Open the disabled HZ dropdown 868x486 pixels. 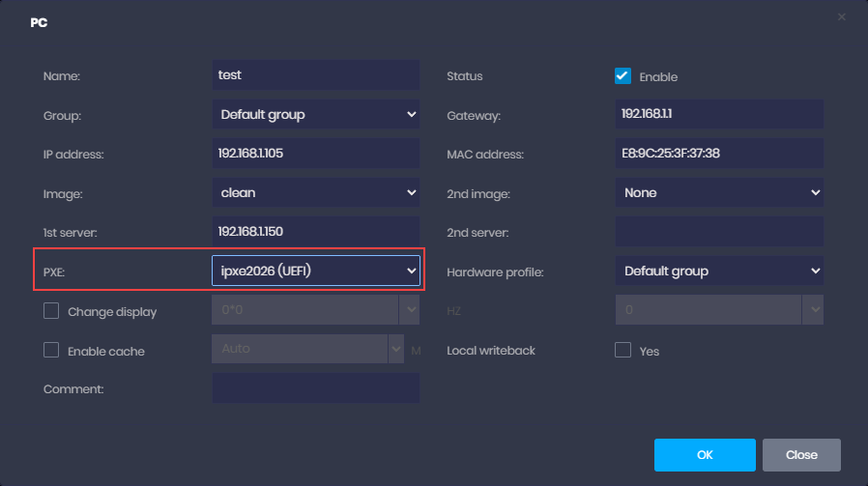pos(719,310)
